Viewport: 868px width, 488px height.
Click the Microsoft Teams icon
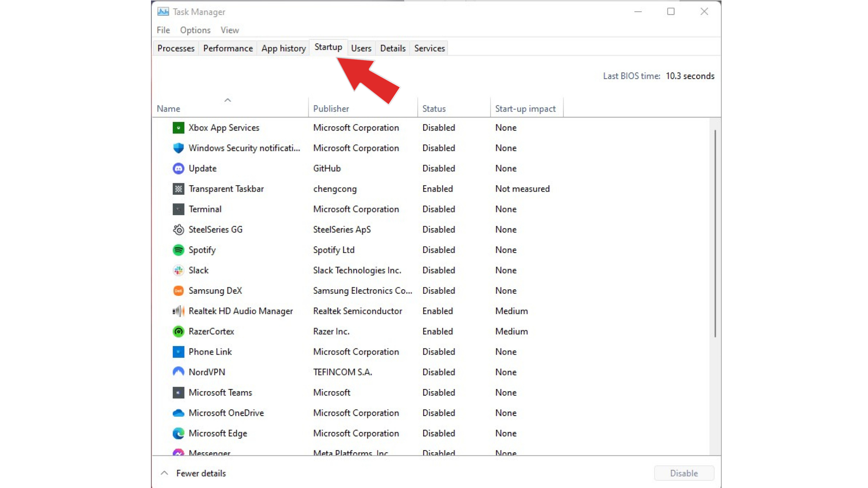(x=179, y=393)
